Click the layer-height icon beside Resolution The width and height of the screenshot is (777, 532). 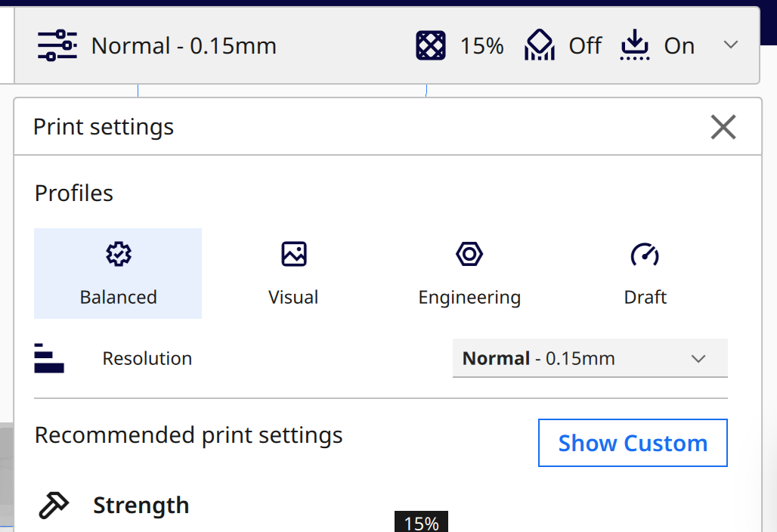coord(49,358)
